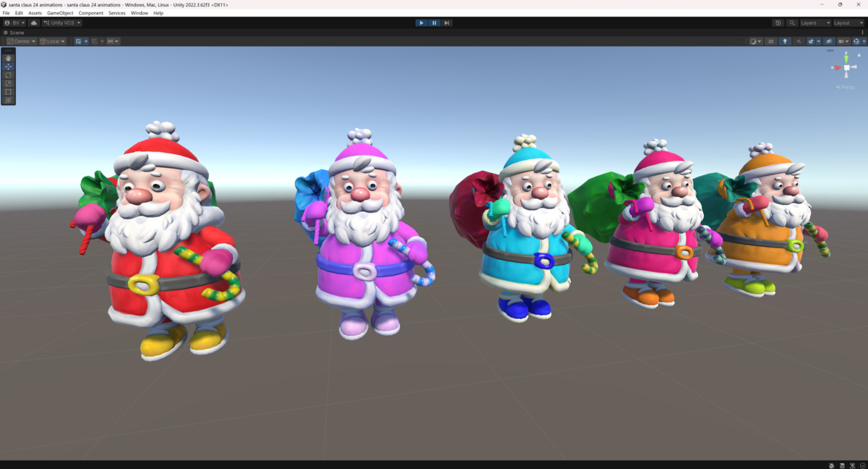
Task: Select the Transform tool
Action: pyautogui.click(x=8, y=101)
